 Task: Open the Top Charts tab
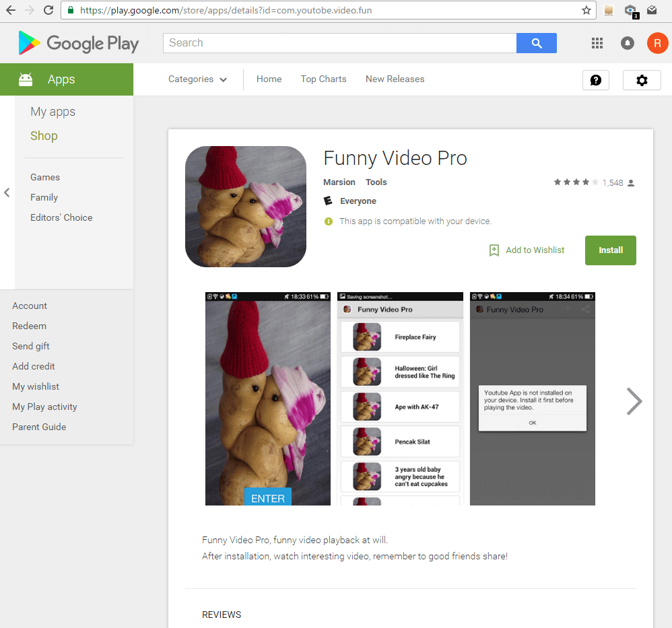tap(324, 79)
